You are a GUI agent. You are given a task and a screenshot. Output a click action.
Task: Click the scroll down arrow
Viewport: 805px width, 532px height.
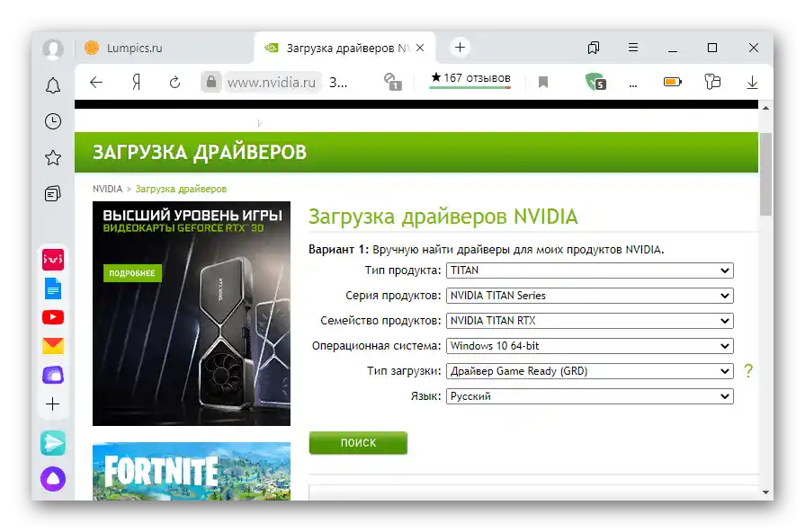[765, 492]
